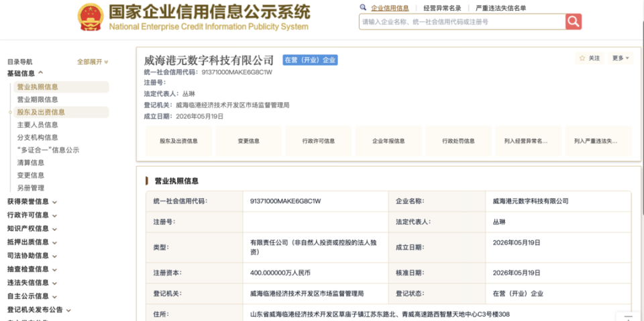Expand the 知识产权信息 section
This screenshot has height=321, width=644.
pos(32,228)
